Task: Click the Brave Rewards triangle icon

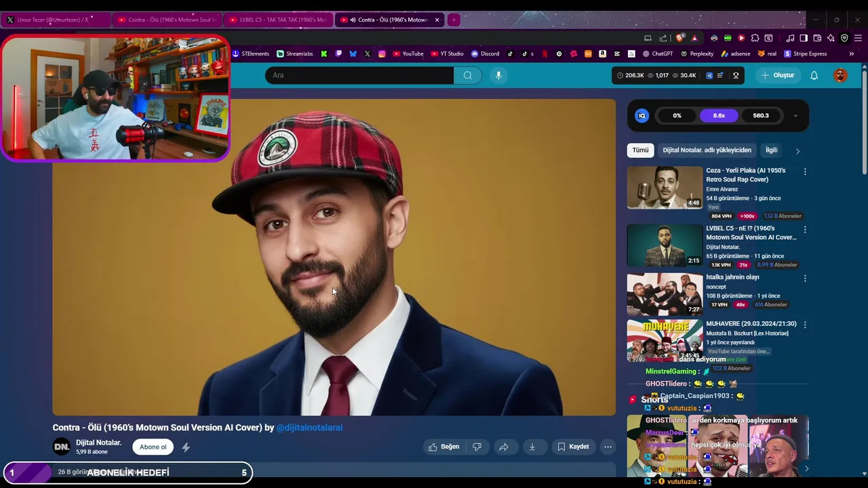Action: click(x=694, y=38)
